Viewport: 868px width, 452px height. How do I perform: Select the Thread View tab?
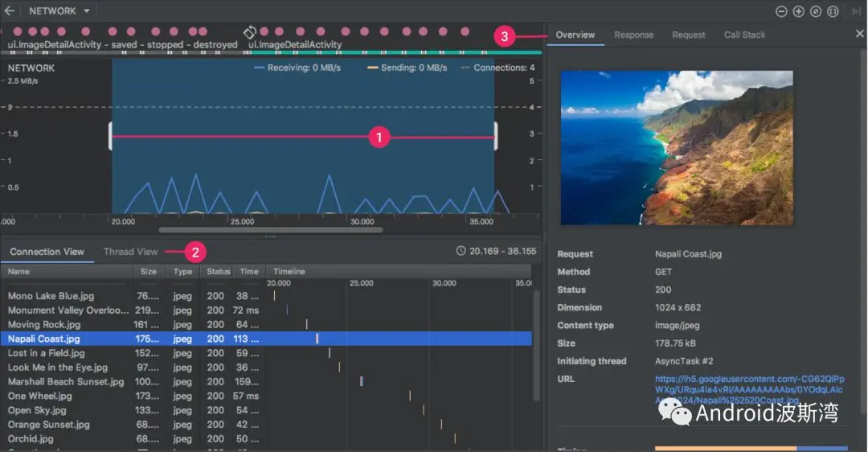pyautogui.click(x=130, y=252)
